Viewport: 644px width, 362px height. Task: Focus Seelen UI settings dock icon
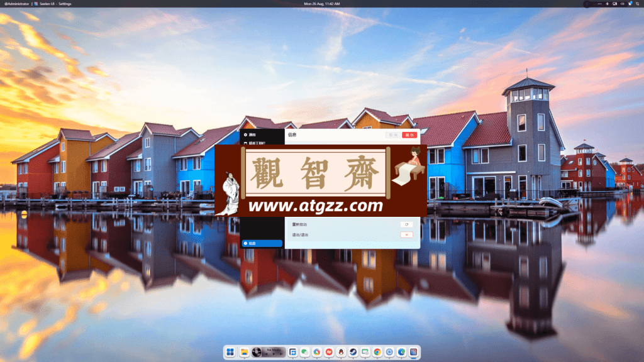pyautogui.click(x=414, y=352)
